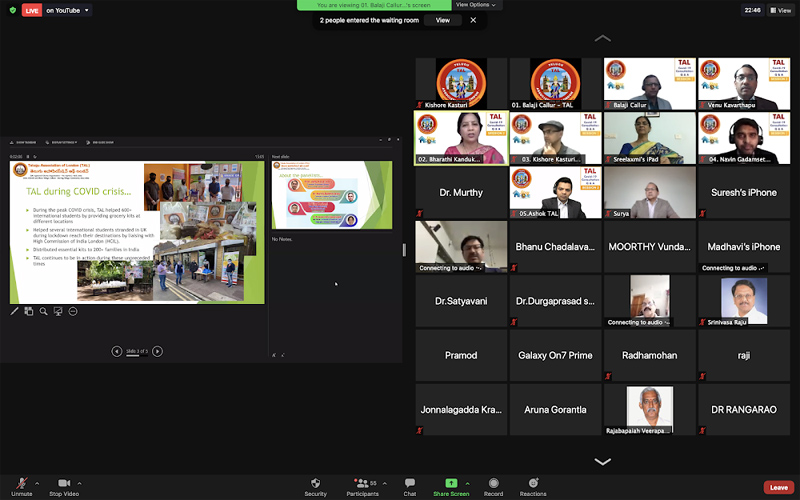
Task: Select the Srinivasa Raju tile
Action: pyautogui.click(x=744, y=301)
